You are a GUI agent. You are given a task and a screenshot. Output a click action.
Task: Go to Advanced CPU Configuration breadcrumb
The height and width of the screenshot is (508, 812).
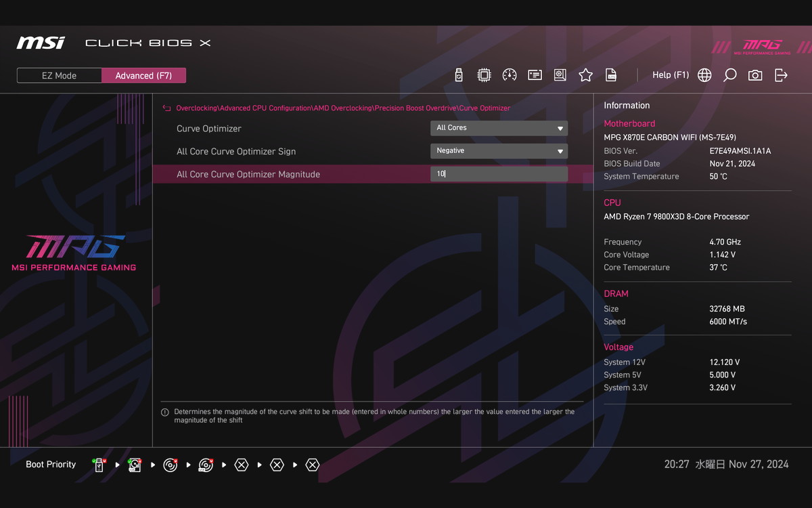(265, 108)
